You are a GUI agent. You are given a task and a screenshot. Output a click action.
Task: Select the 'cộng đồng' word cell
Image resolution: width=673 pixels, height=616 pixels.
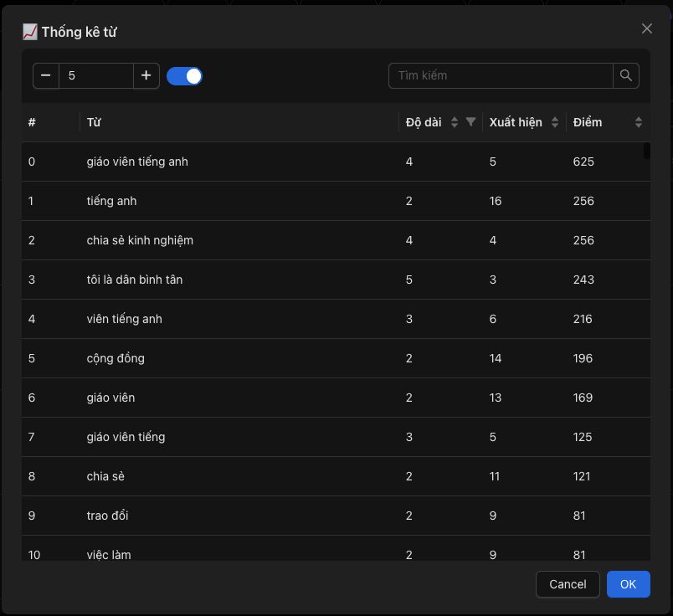pos(116,358)
